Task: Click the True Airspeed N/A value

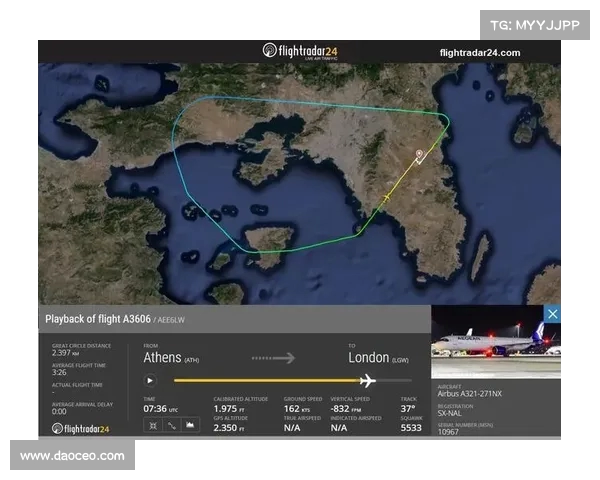Action: 292,428
